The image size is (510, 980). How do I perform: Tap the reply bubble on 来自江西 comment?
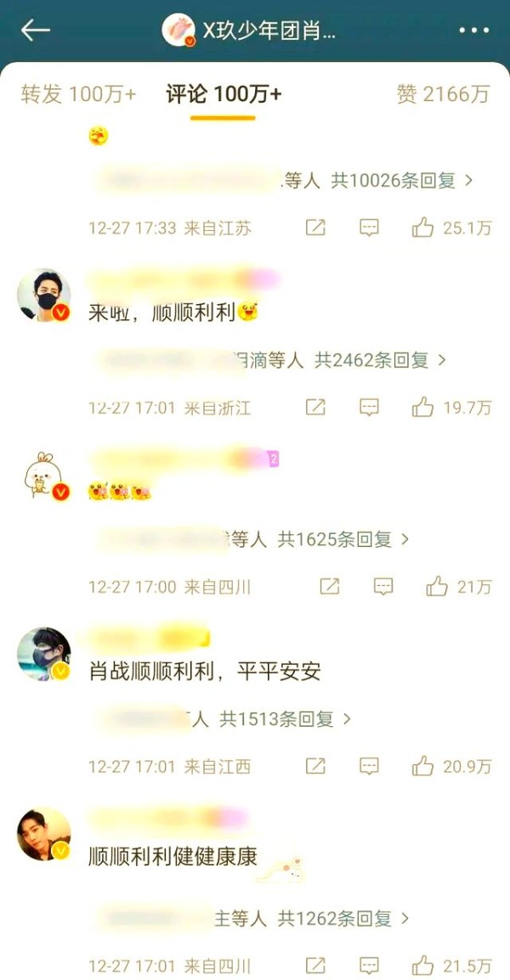[369, 766]
